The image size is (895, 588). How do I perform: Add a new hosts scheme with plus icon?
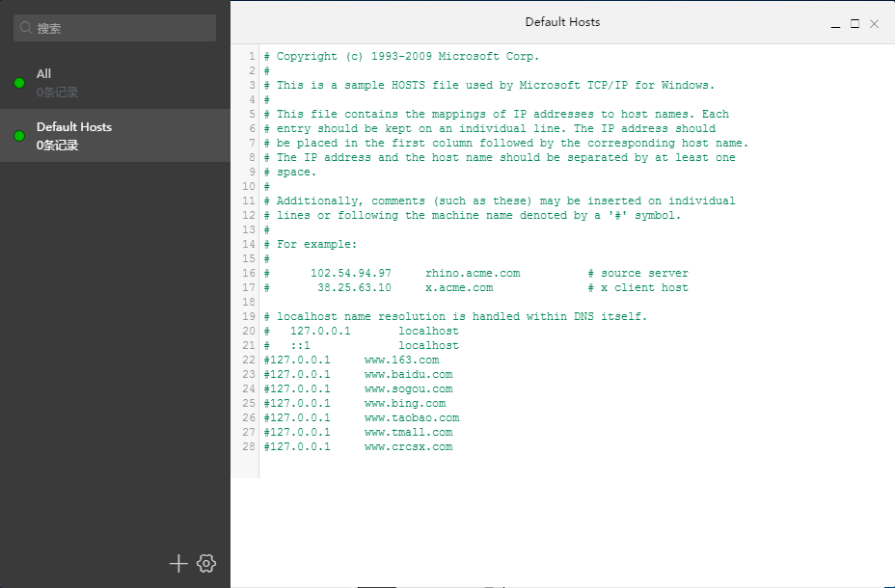tap(178, 564)
